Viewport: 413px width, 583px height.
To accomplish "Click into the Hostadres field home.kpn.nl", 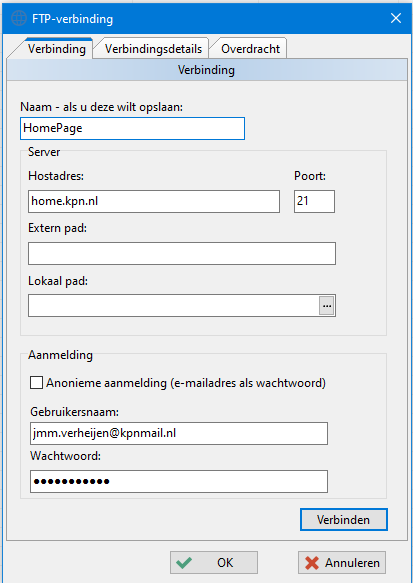I will [x=154, y=201].
